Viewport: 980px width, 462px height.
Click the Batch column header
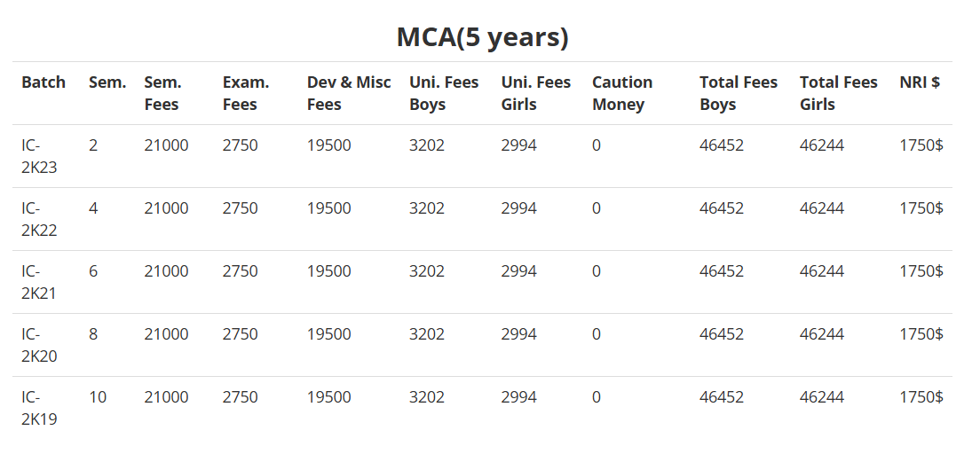[43, 82]
